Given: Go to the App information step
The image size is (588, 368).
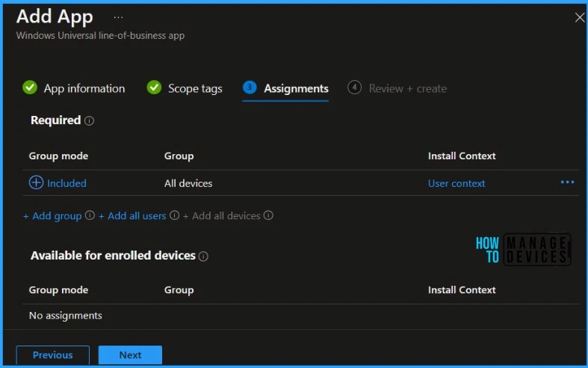Looking at the screenshot, I should tap(84, 88).
